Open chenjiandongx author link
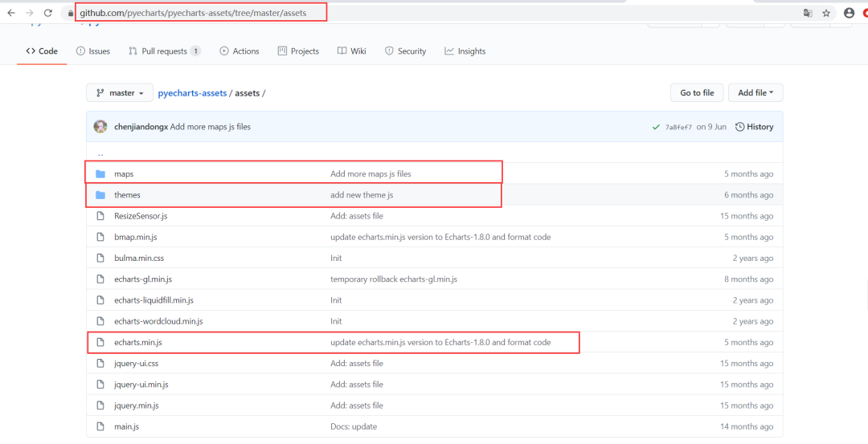Screen dimensions: 868x444 click(x=141, y=127)
